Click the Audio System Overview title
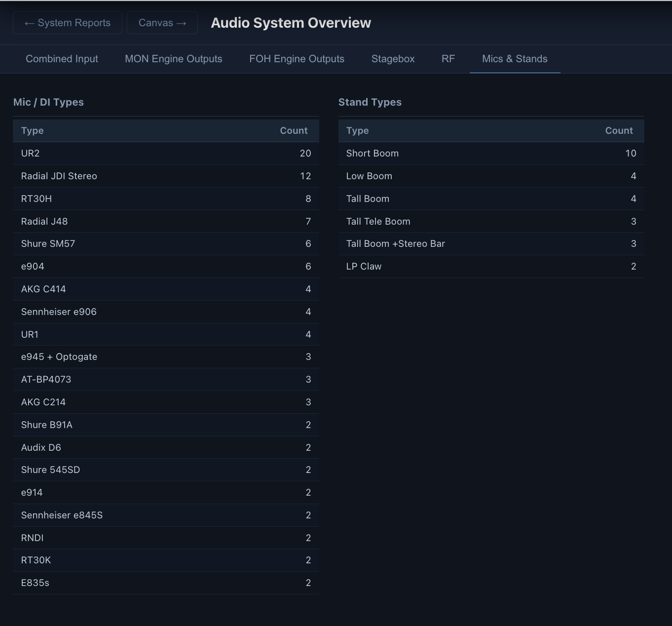This screenshot has width=672, height=626. coord(291,23)
